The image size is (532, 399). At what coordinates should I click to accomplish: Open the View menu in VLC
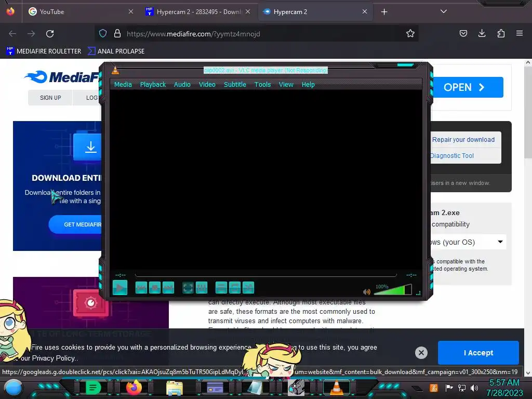286,85
